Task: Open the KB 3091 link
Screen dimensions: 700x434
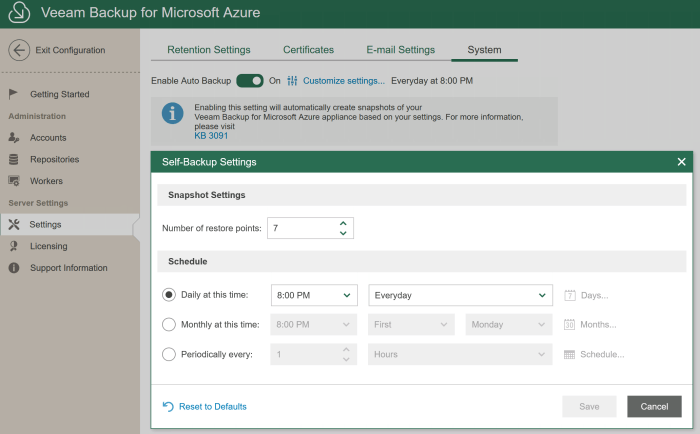Action: pyautogui.click(x=211, y=136)
